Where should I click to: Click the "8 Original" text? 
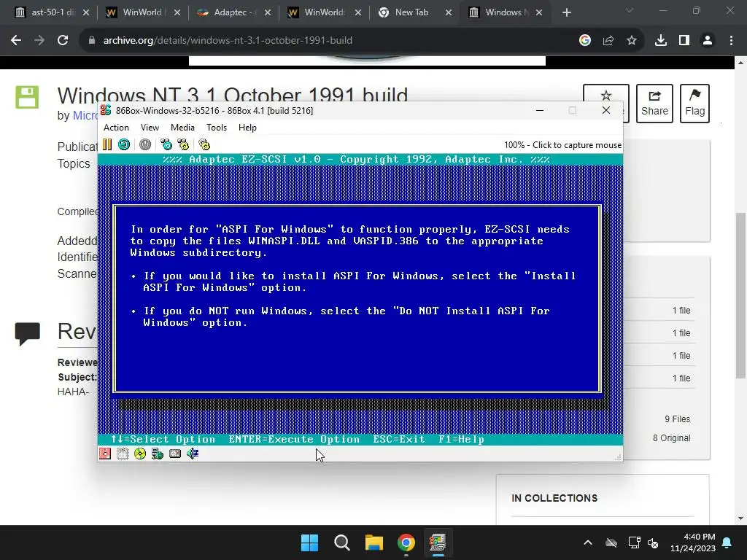pyautogui.click(x=671, y=438)
